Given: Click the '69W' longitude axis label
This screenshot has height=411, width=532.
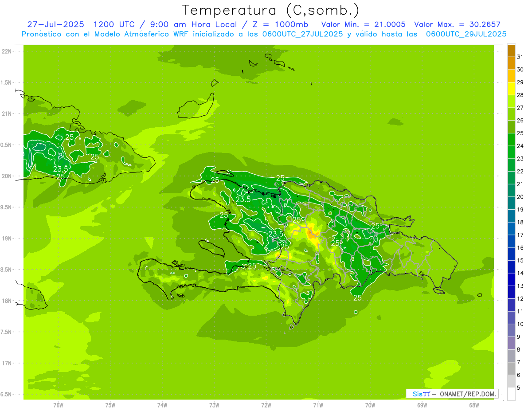Looking at the screenshot, I should (422, 405).
